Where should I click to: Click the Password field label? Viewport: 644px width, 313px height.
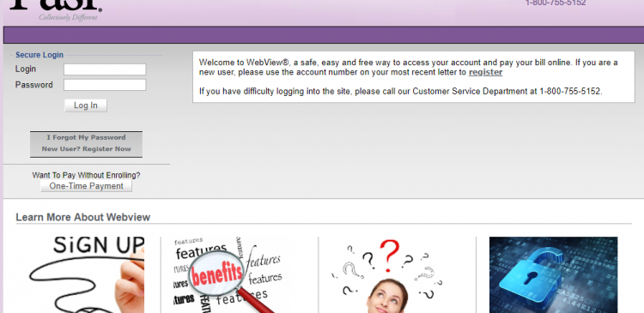coord(34,85)
